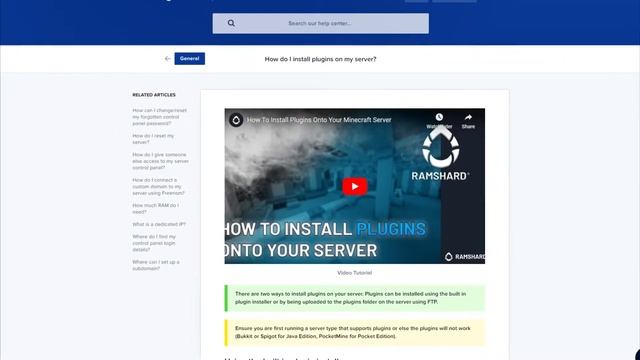Screen dimensions: 640x360
Task: Open 'What is a dedicated IP?' article
Action: [x=159, y=224]
